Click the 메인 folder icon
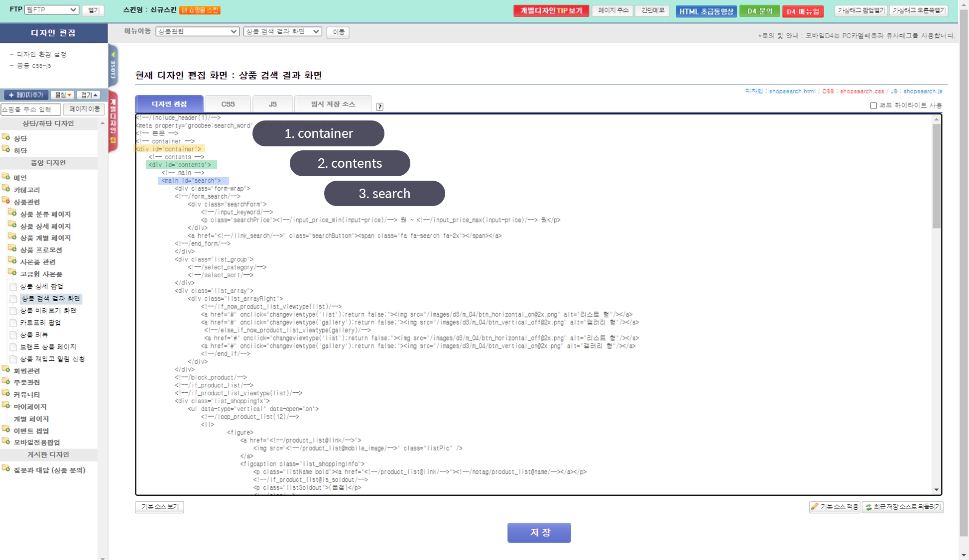Screen dimensions: 969x560 click(x=6, y=177)
